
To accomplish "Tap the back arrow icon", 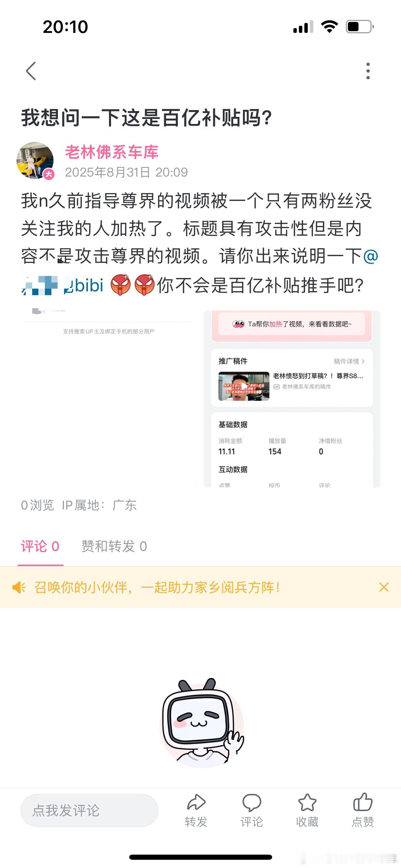I will click(31, 71).
